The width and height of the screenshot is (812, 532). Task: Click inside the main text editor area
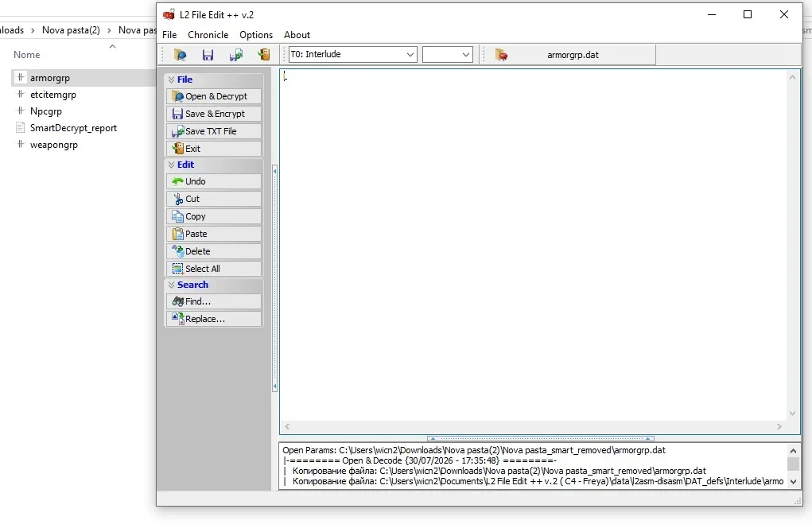tap(532, 245)
